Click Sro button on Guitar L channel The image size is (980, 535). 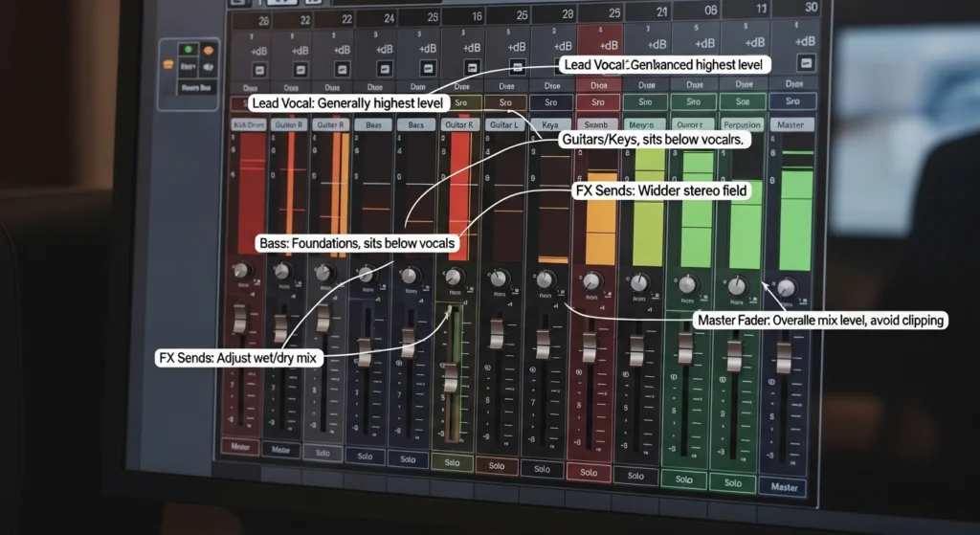[505, 102]
